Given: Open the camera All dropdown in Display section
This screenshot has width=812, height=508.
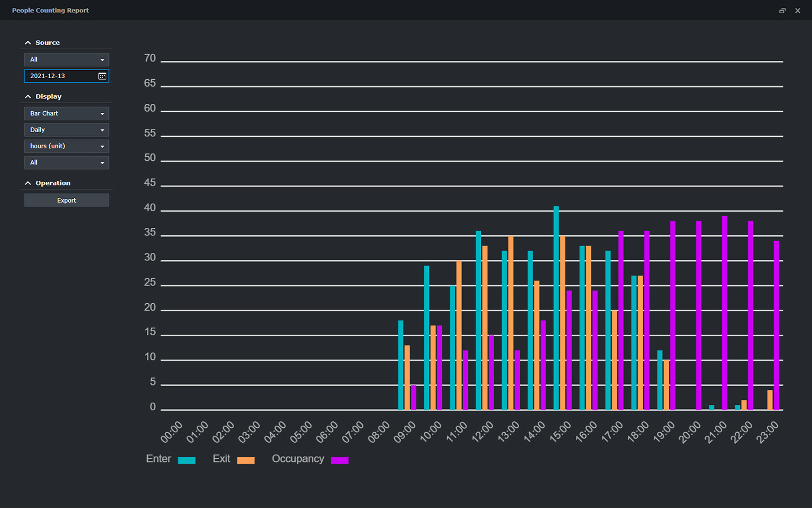Looking at the screenshot, I should 66,162.
